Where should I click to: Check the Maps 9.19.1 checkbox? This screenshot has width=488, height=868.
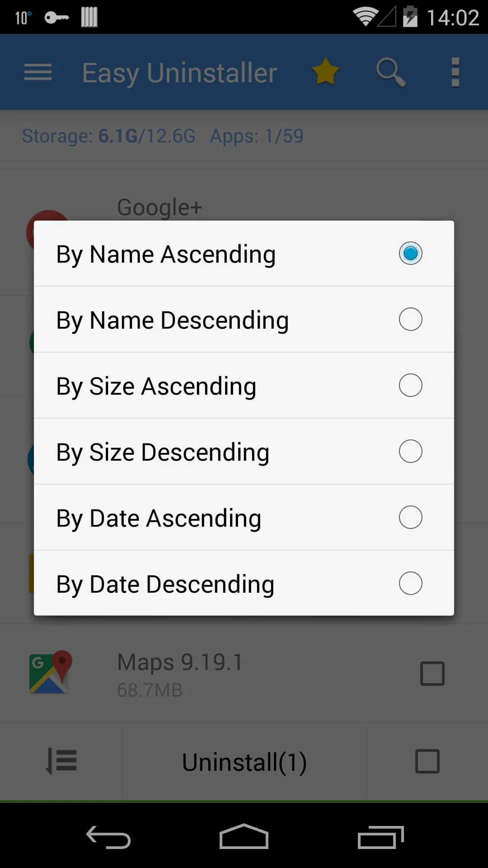pyautogui.click(x=432, y=674)
